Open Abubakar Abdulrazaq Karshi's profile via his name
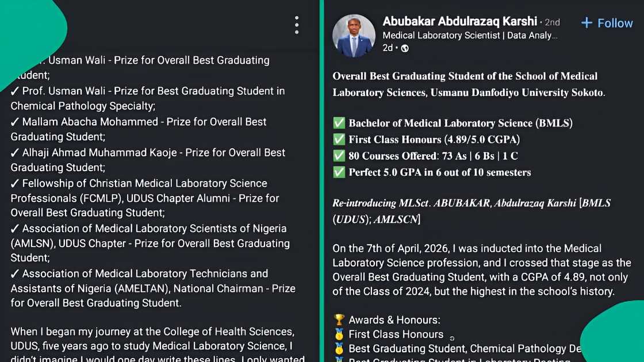The width and height of the screenshot is (644, 362). click(x=459, y=21)
